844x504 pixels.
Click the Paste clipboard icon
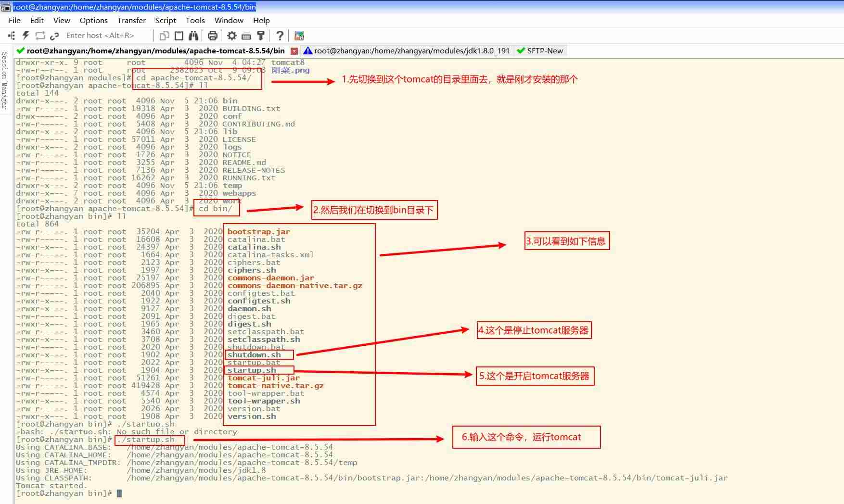[x=179, y=36]
